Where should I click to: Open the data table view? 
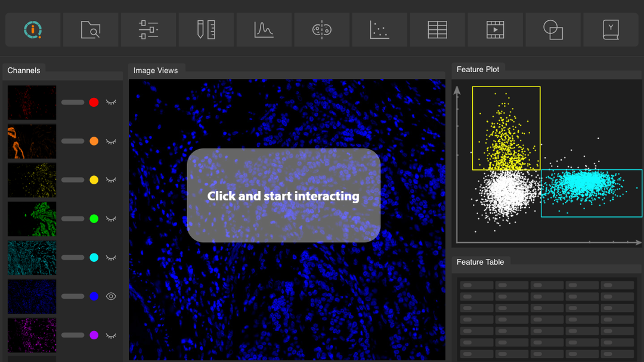tap(437, 29)
